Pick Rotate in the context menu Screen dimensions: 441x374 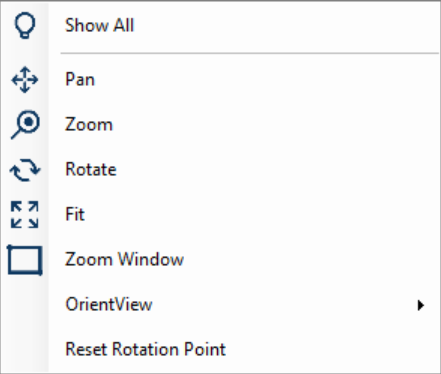click(x=220, y=169)
